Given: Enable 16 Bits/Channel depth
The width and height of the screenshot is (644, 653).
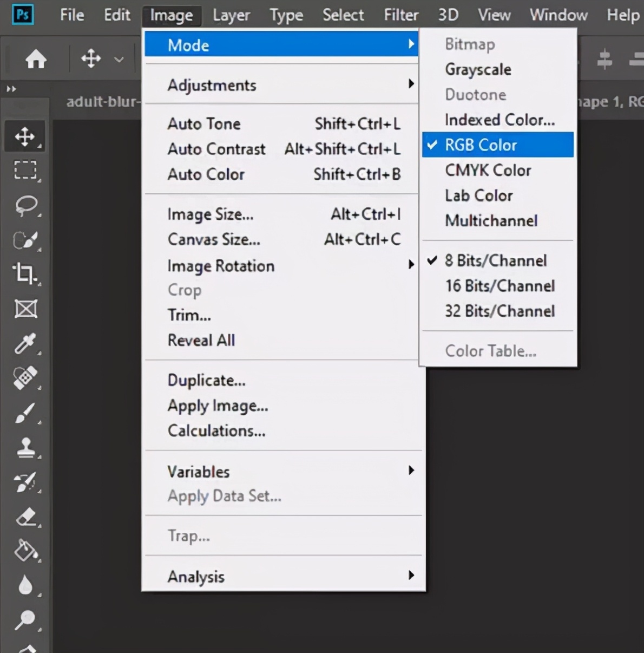Looking at the screenshot, I should [500, 286].
